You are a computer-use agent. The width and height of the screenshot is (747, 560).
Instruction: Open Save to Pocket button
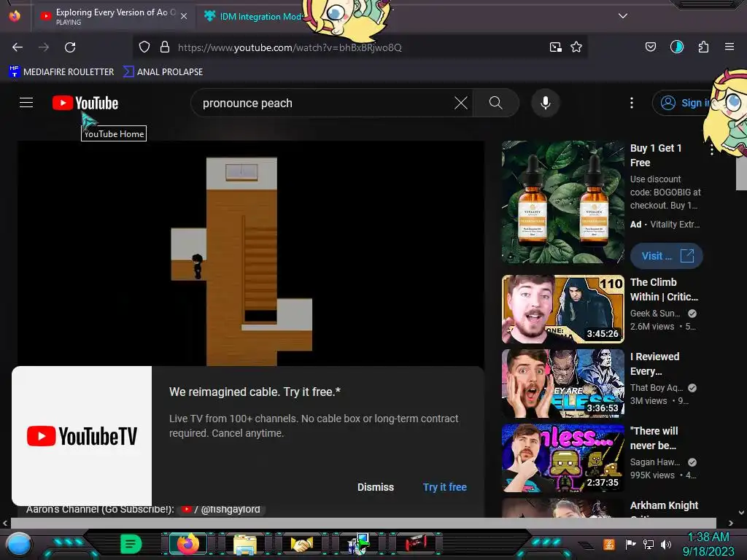pos(650,47)
